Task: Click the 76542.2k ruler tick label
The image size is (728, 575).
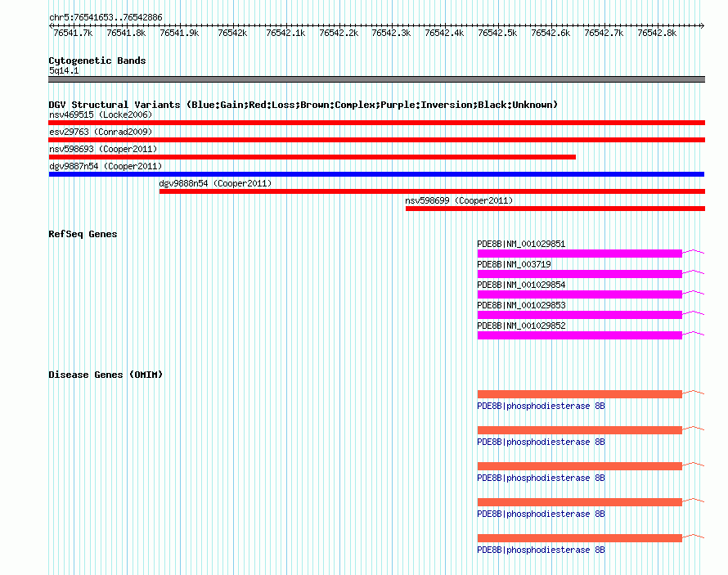Action: tap(339, 33)
